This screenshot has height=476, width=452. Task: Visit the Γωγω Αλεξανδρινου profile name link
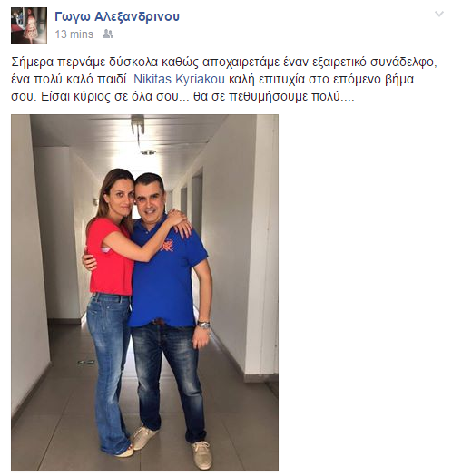tap(117, 16)
